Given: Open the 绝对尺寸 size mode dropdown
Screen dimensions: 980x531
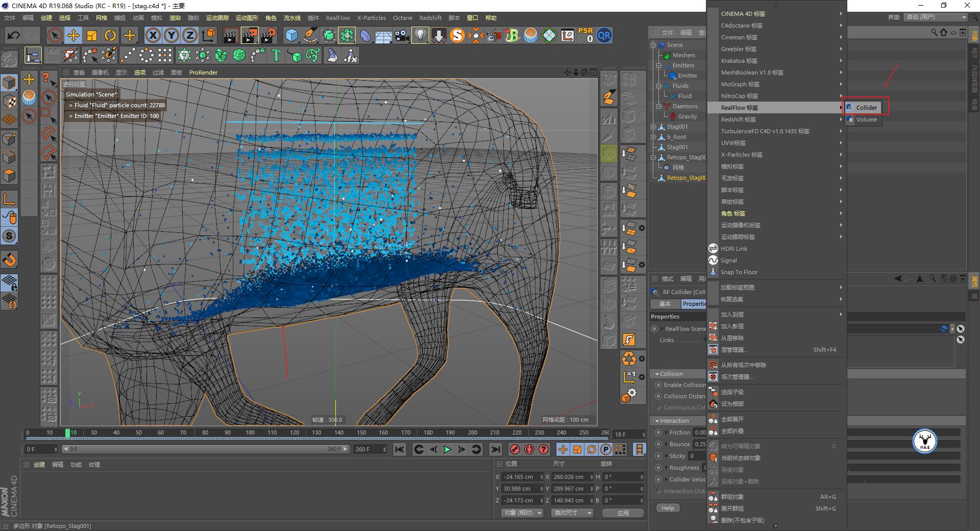Looking at the screenshot, I should [572, 513].
